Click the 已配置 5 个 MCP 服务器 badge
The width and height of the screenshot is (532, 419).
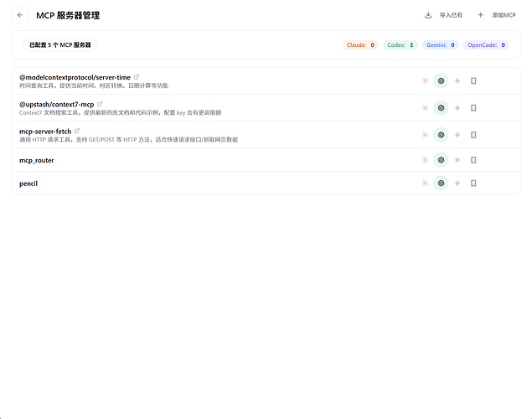(x=60, y=44)
